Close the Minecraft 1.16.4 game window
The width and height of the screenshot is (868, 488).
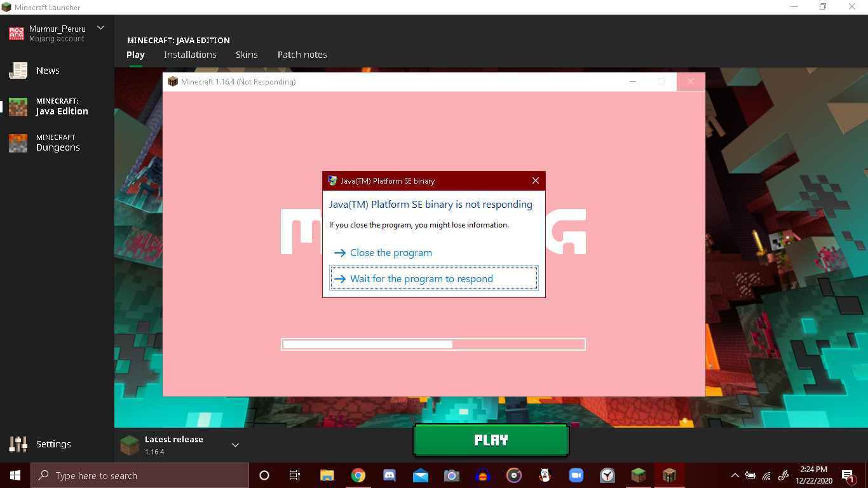point(691,81)
